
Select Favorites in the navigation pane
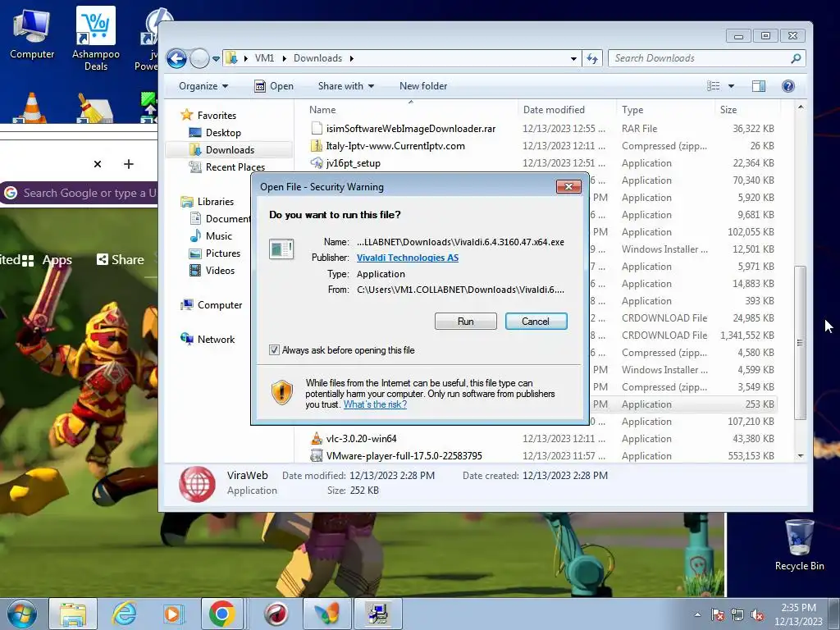[217, 115]
